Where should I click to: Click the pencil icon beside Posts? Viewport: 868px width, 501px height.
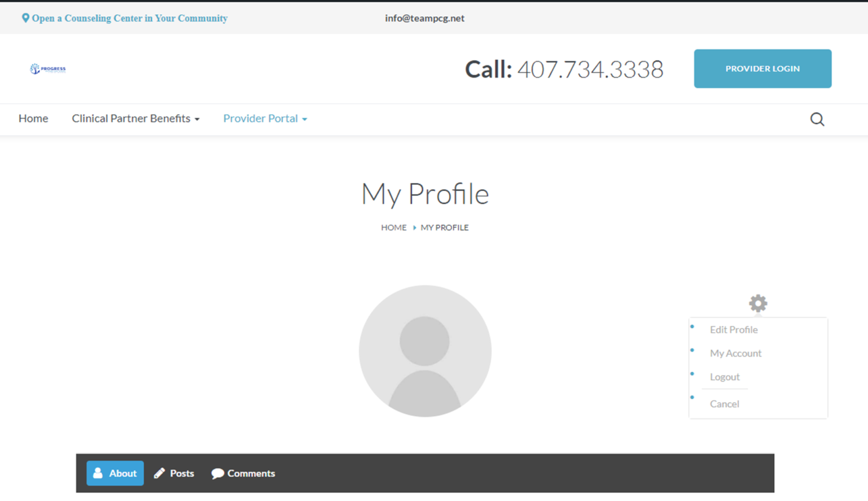click(x=159, y=473)
